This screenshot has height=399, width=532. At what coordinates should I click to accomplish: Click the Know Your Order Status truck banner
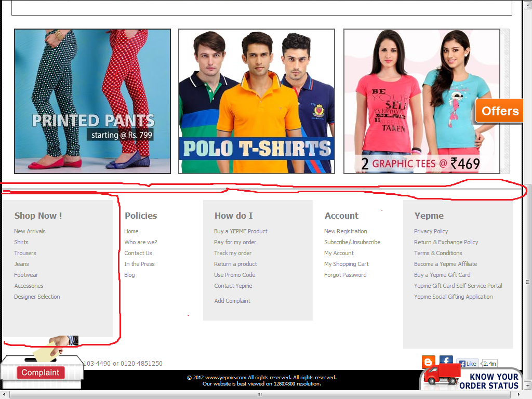(x=471, y=378)
